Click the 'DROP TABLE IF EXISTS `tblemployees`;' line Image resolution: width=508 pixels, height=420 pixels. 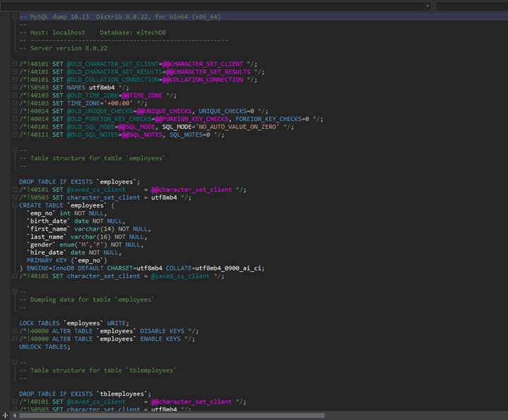pos(85,394)
